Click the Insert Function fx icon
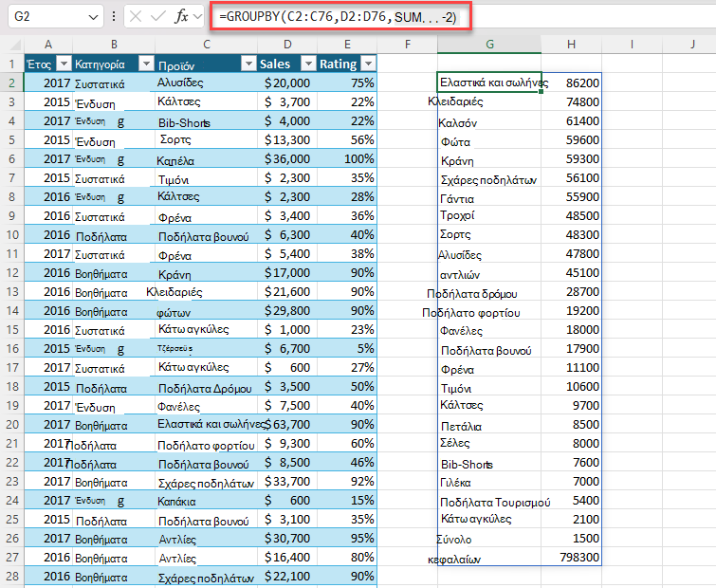 (x=181, y=16)
